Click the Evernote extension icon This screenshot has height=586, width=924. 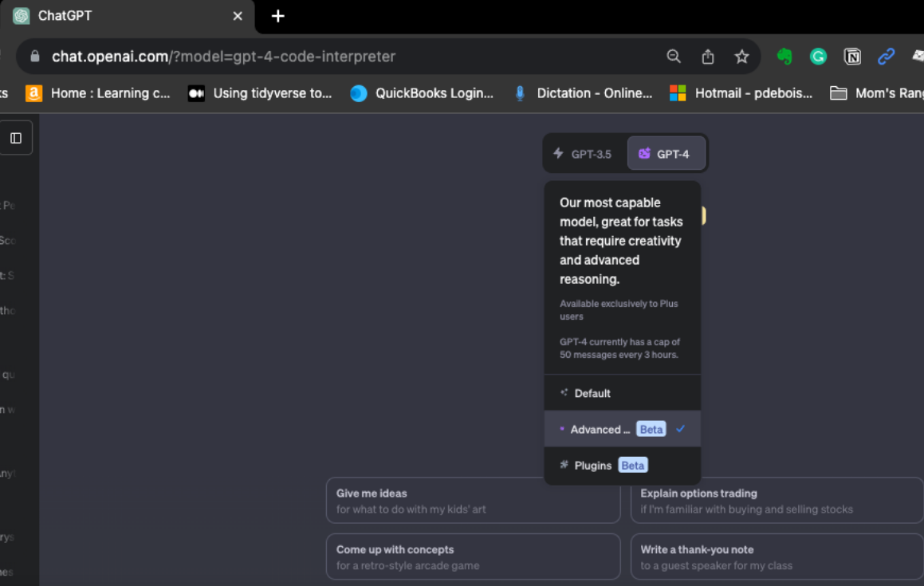click(x=784, y=57)
